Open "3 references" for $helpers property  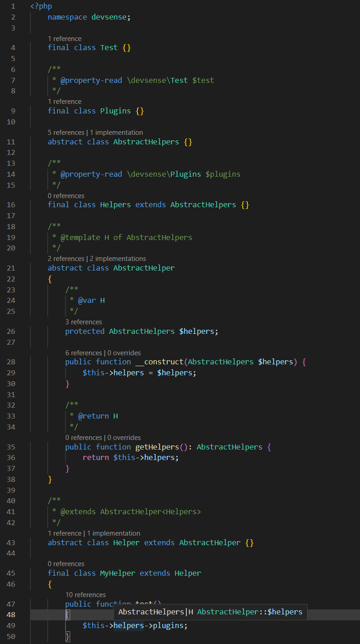83,322
